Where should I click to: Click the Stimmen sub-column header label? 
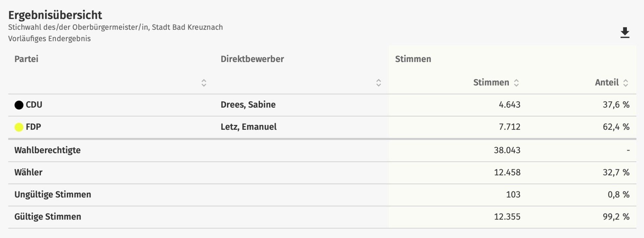pyautogui.click(x=491, y=82)
